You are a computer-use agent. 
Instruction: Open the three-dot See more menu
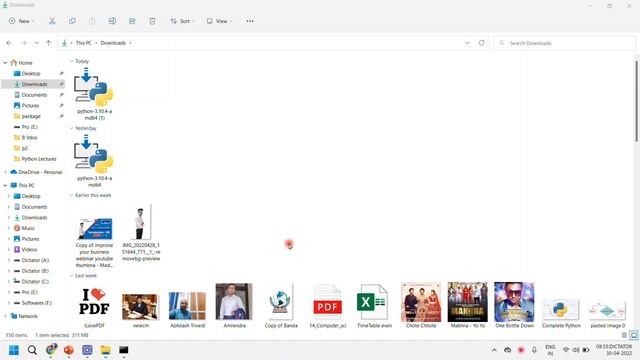coord(250,21)
